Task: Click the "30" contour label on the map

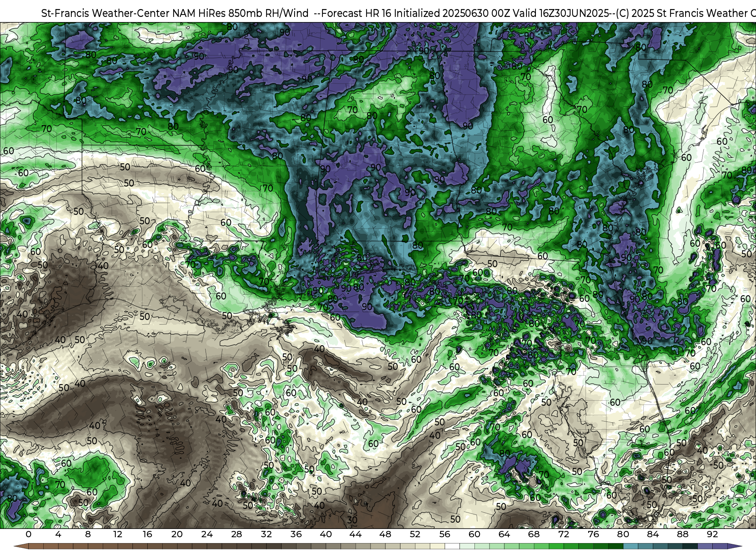Action: [x=352, y=520]
